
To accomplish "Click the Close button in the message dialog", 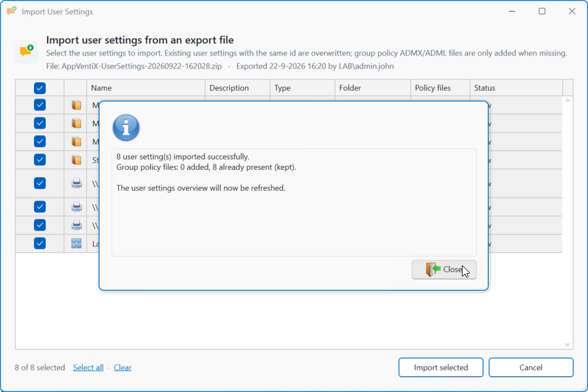I will [444, 270].
